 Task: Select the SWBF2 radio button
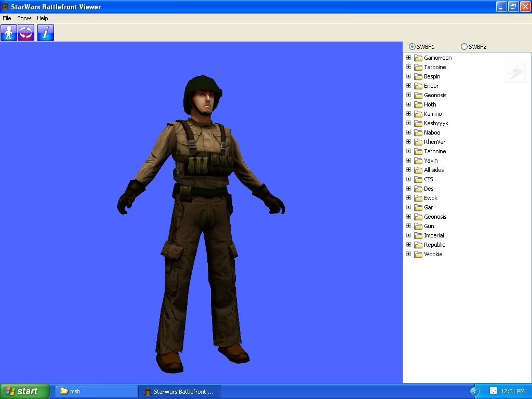click(464, 46)
